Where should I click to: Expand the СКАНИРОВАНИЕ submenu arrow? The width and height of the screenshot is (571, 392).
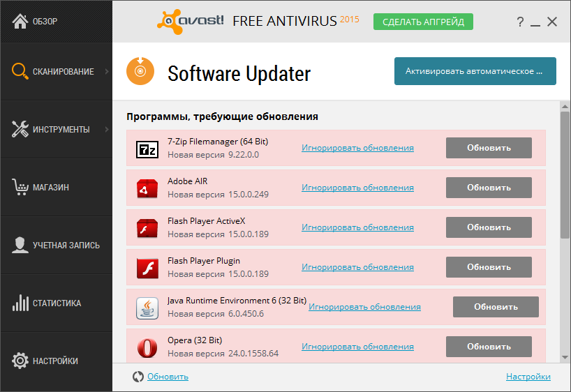[x=107, y=71]
